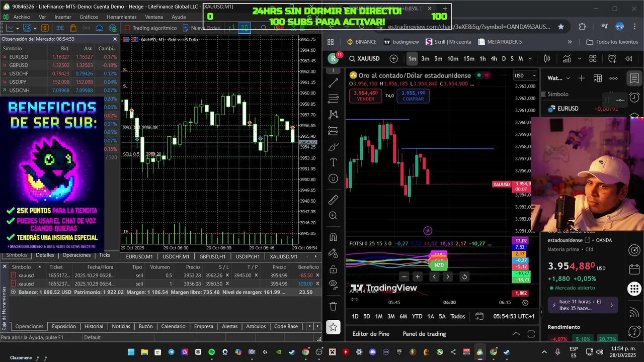This screenshot has height=362, width=644.
Task: Toggle the magnet mode icon
Action: pos(333,237)
